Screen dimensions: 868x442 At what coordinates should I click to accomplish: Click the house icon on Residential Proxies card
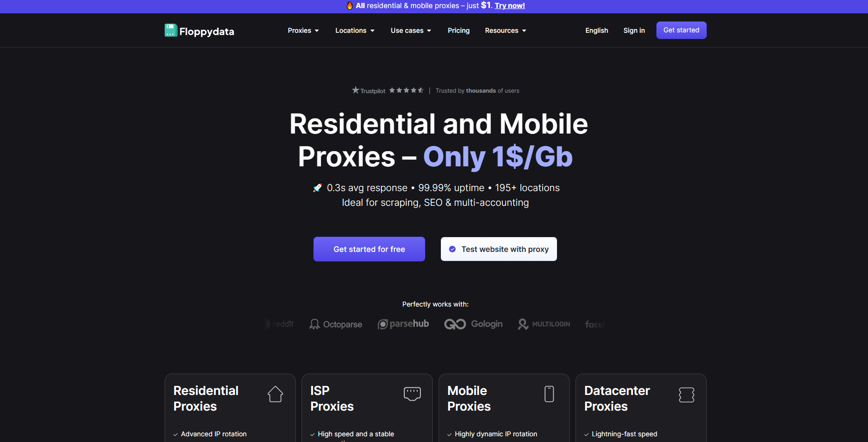click(275, 394)
